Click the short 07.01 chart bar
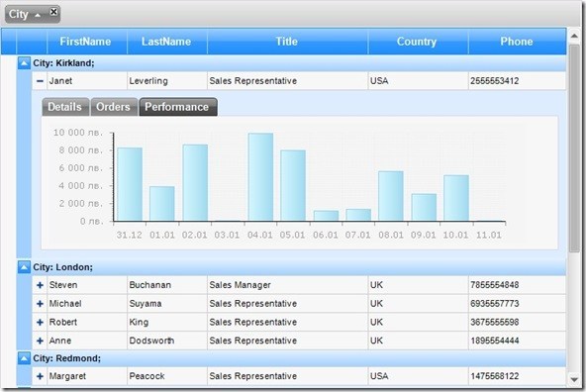This screenshot has width=586, height=392. [358, 215]
